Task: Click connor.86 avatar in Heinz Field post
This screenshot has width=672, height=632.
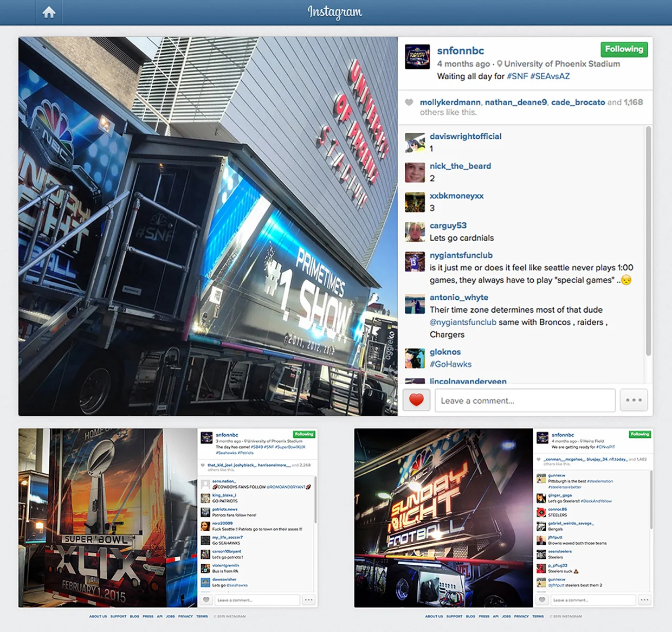Action: [x=541, y=512]
